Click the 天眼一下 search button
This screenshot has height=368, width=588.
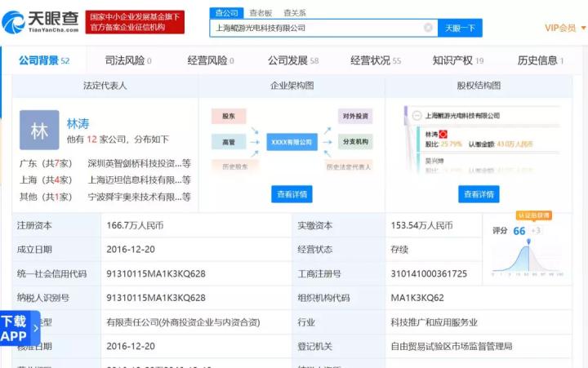click(x=460, y=28)
